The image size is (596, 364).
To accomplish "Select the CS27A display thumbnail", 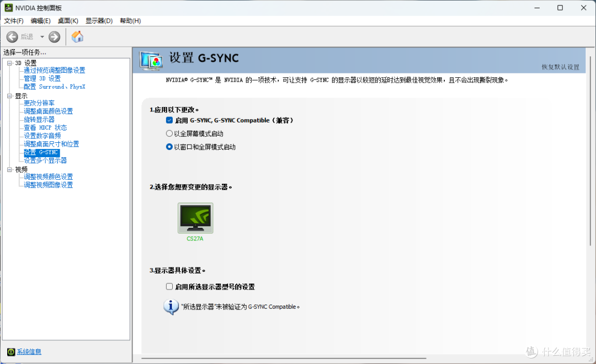I will coord(195,218).
